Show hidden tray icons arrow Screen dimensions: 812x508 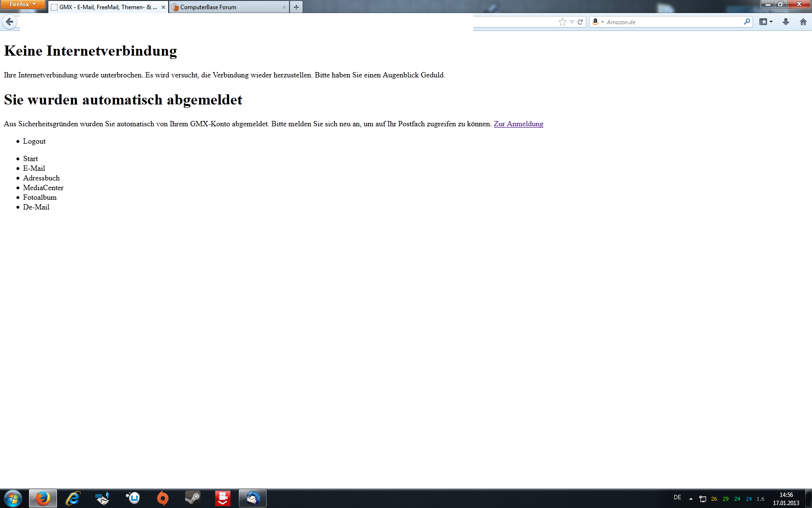click(691, 499)
